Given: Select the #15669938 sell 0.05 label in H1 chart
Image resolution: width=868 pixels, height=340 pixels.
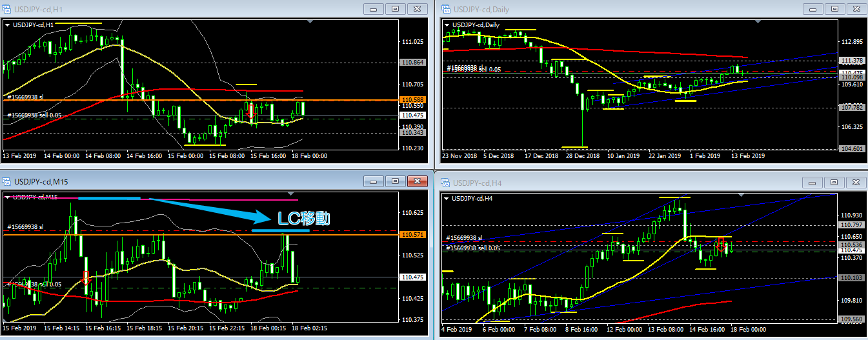Looking at the screenshot, I should point(34,115).
